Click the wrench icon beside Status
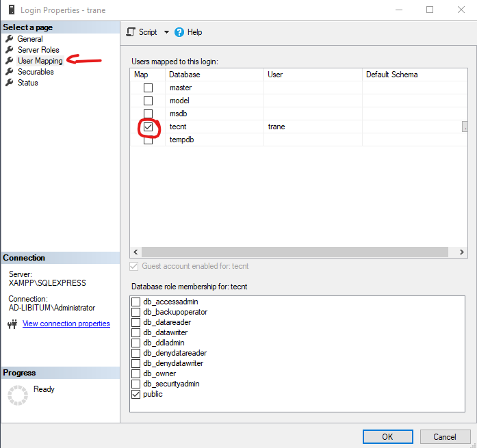This screenshot has width=477, height=448. pos(10,83)
